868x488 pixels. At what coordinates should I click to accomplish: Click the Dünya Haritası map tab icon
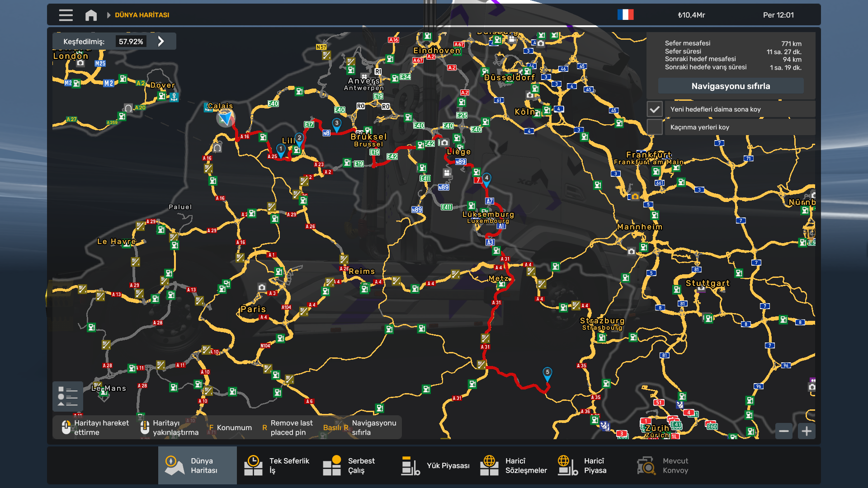pyautogui.click(x=174, y=465)
